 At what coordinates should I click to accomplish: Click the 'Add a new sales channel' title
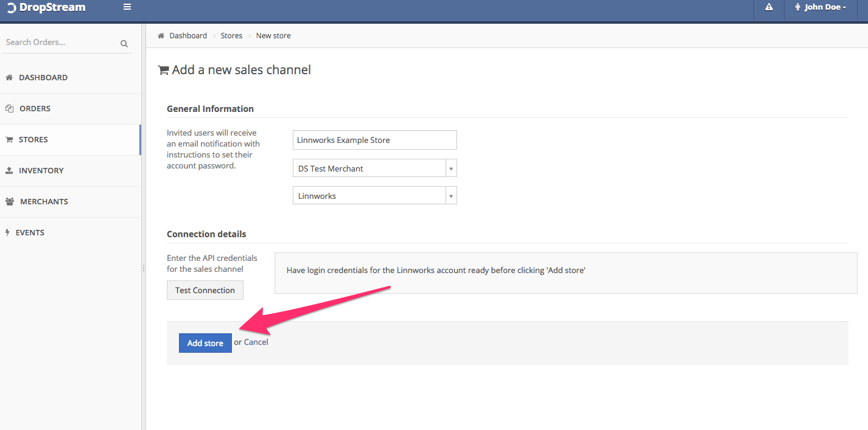(x=242, y=70)
